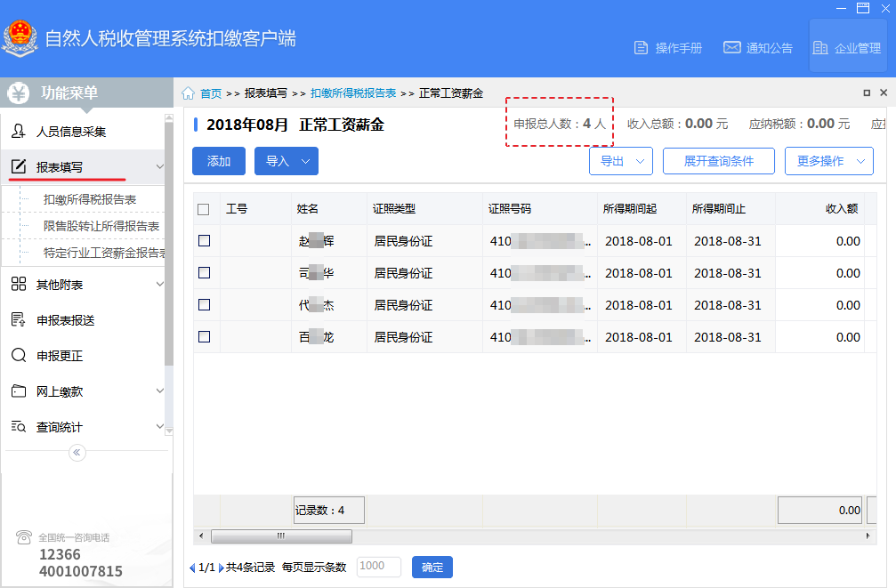
Task: Click the 扣缴所得税报告表 breadcrumb link
Action: click(x=353, y=93)
